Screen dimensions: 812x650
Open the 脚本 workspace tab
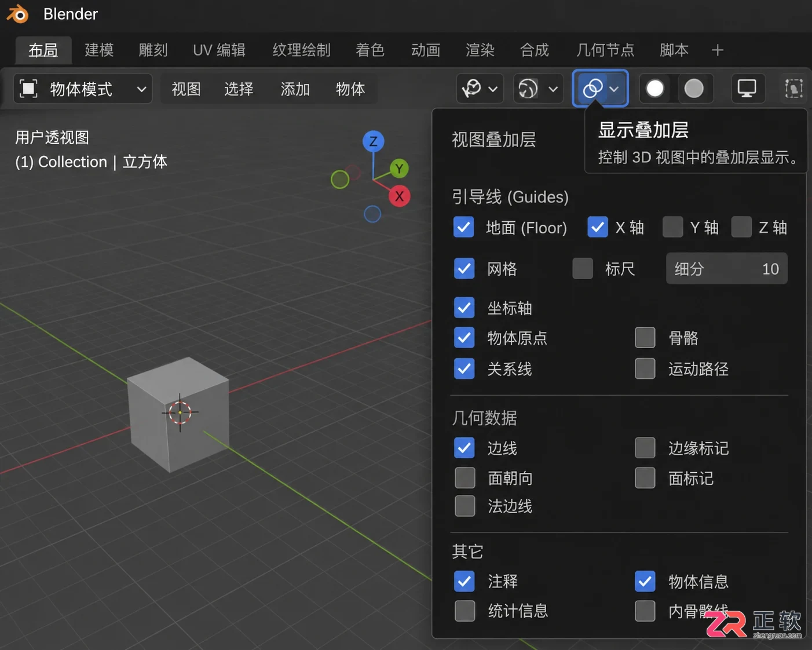(674, 50)
